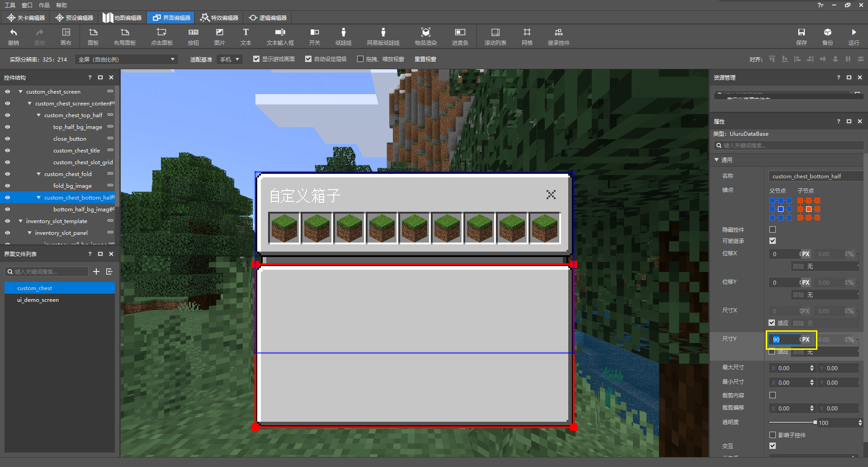Insert a 进度条 progress bar control
Image resolution: width=868 pixels, height=467 pixels.
click(460, 37)
